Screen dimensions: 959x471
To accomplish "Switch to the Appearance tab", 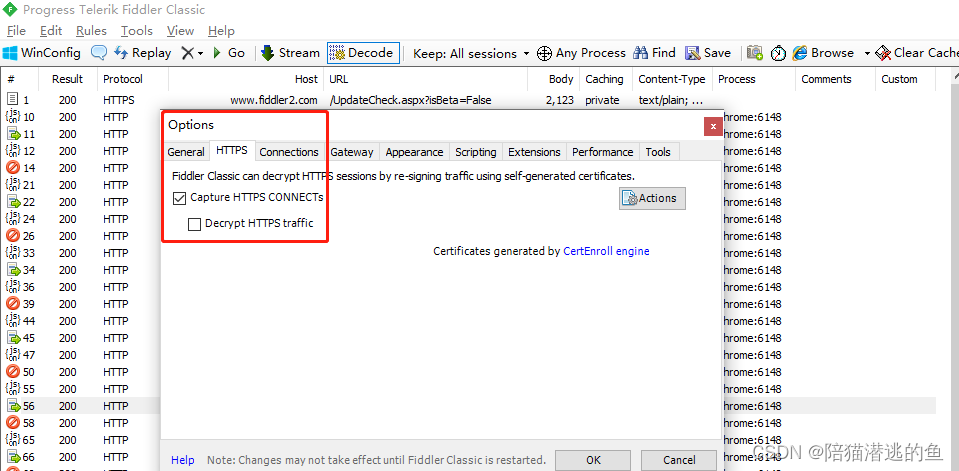I will tap(414, 152).
